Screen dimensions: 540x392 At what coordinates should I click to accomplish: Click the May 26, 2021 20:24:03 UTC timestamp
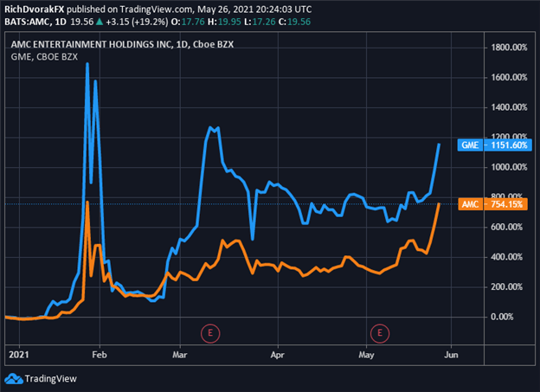(254, 10)
